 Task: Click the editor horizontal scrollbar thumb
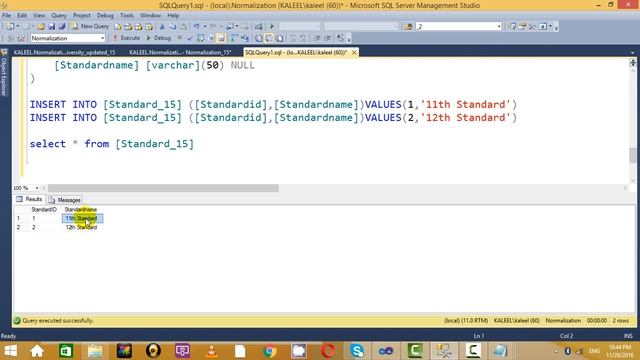(x=163, y=188)
